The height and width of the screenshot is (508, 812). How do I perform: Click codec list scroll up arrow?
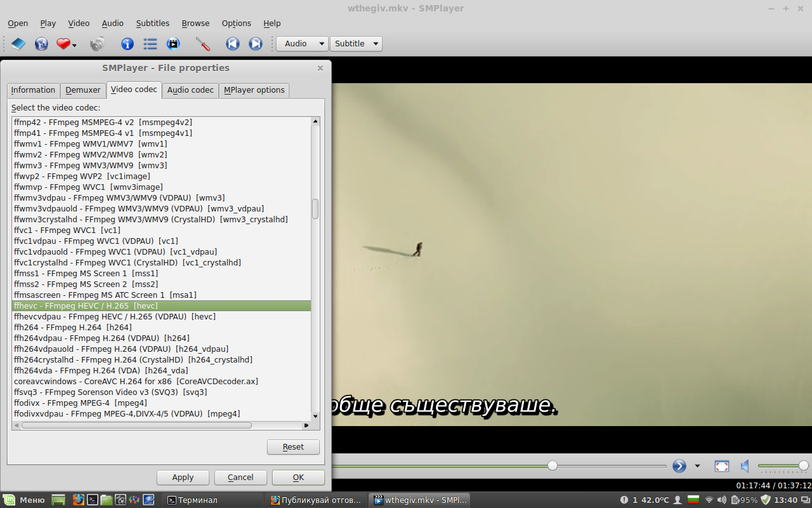(315, 121)
